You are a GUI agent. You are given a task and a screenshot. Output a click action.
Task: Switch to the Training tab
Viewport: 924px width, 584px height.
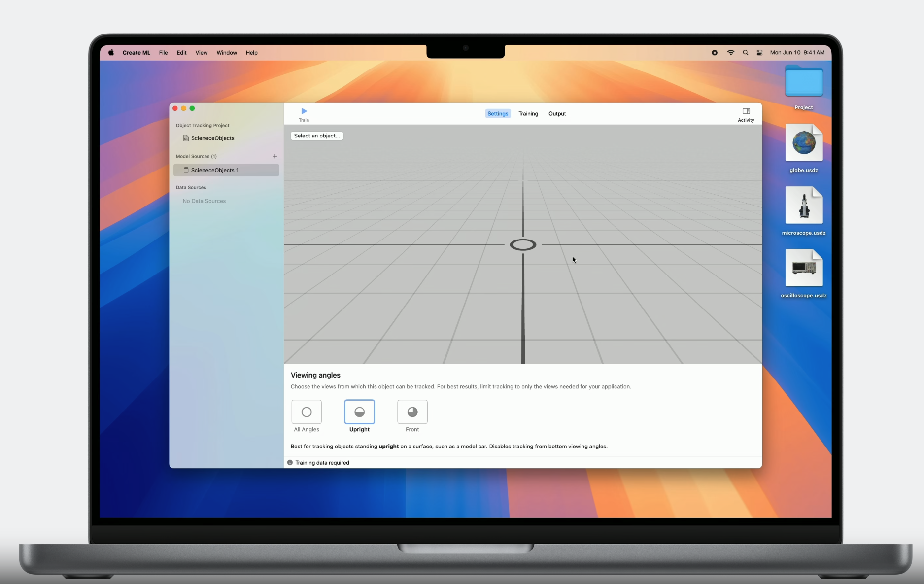pos(528,114)
